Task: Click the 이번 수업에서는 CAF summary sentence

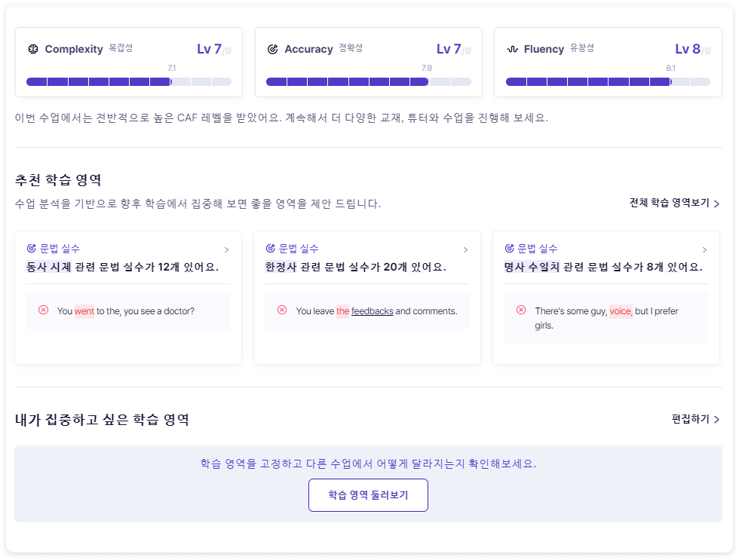Action: click(281, 118)
